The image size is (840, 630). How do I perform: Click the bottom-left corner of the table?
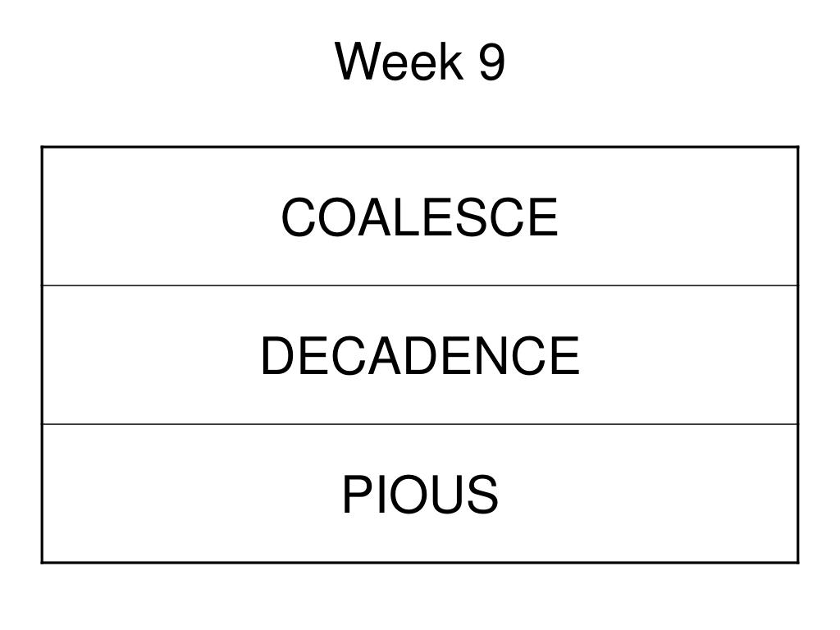[42, 563]
